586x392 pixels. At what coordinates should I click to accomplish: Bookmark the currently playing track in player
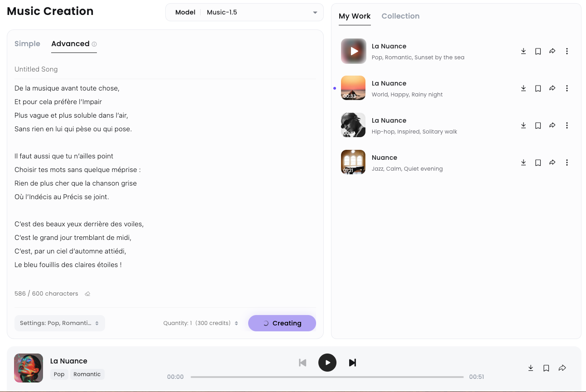click(x=546, y=368)
